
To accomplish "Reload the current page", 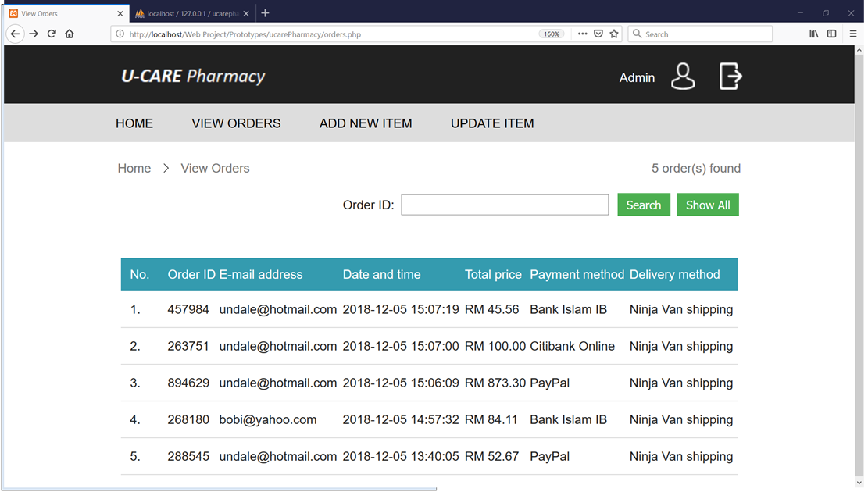I will (x=52, y=34).
